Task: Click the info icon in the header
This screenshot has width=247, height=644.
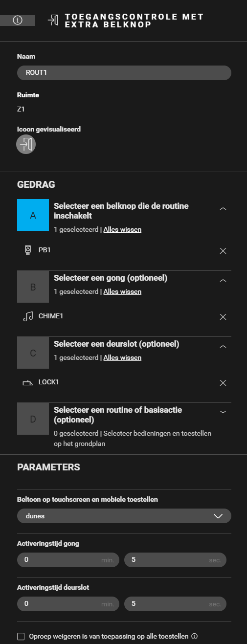Action: (18, 21)
